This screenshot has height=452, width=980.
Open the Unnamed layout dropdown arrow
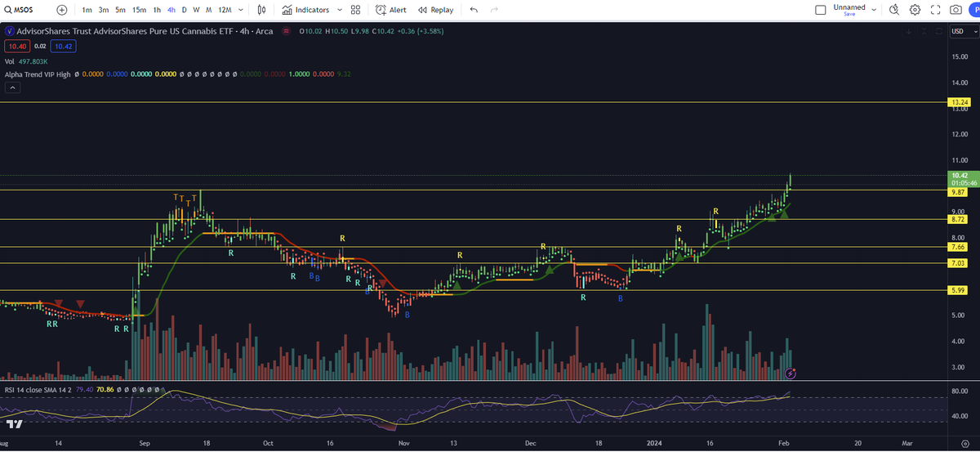(x=875, y=10)
